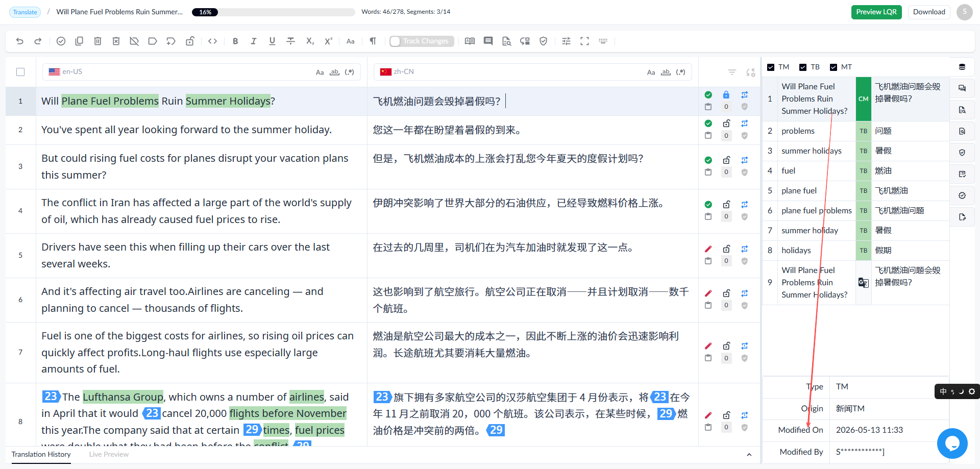Uncheck the MT checkbox
Image resolution: width=980 pixels, height=469 pixels.
click(x=834, y=67)
